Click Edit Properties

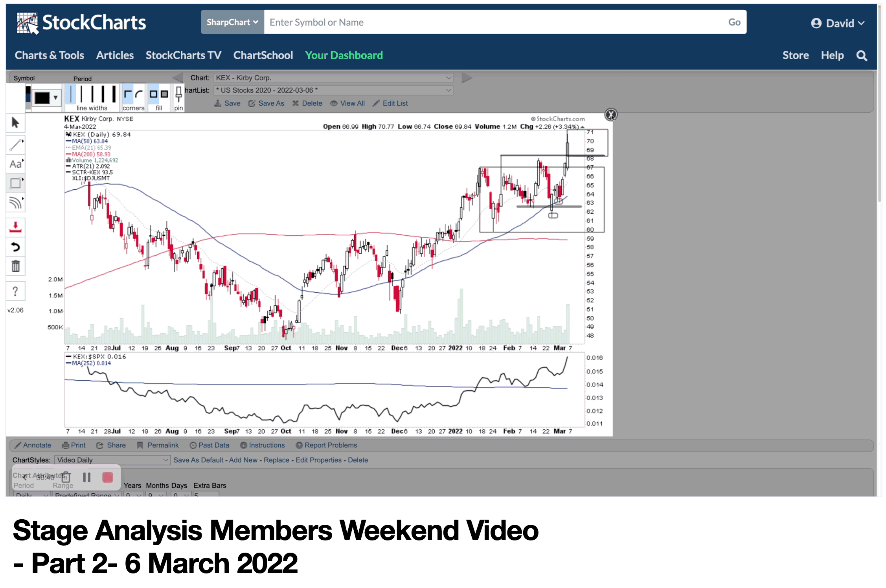tap(319, 460)
